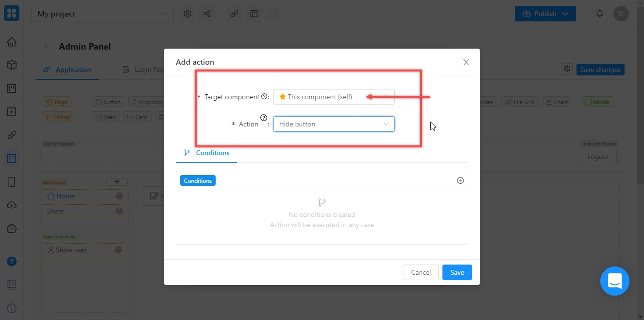Click the gauge dashboard icon in sidebar

tap(12, 229)
